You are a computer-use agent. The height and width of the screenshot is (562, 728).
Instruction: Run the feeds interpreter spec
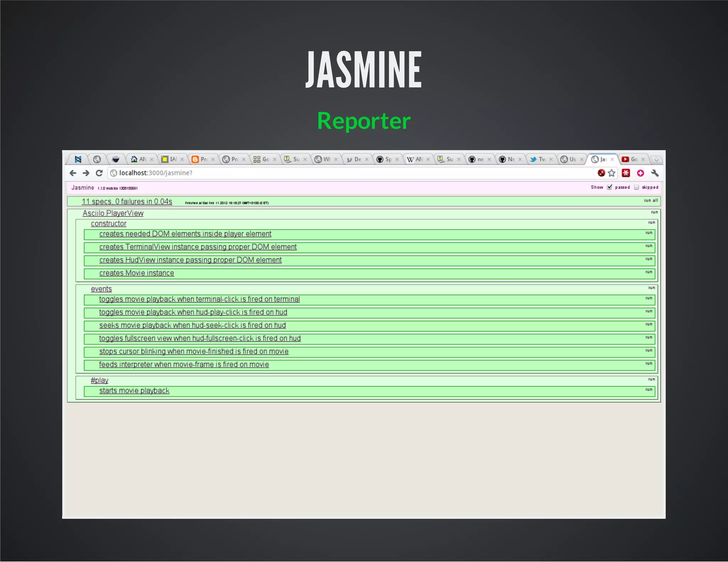click(649, 363)
